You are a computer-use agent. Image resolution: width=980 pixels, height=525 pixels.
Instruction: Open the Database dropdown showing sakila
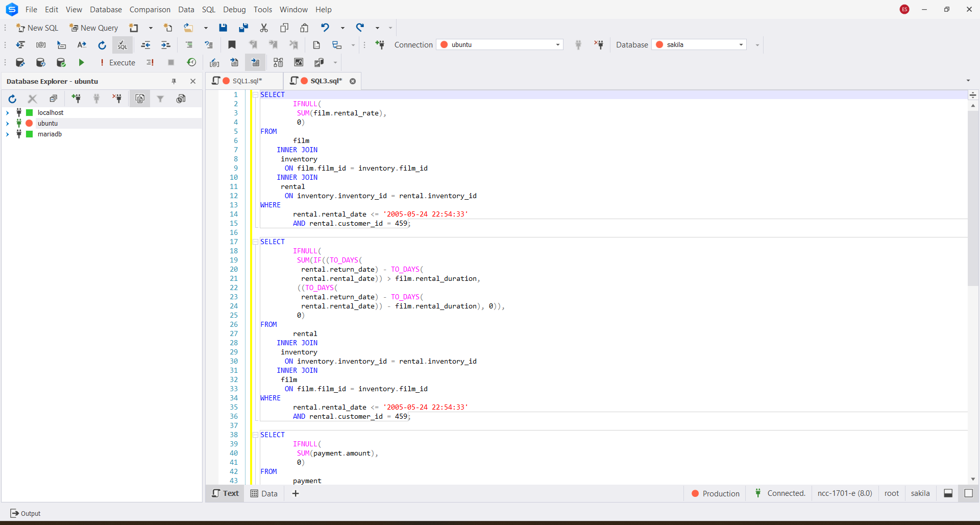click(741, 44)
